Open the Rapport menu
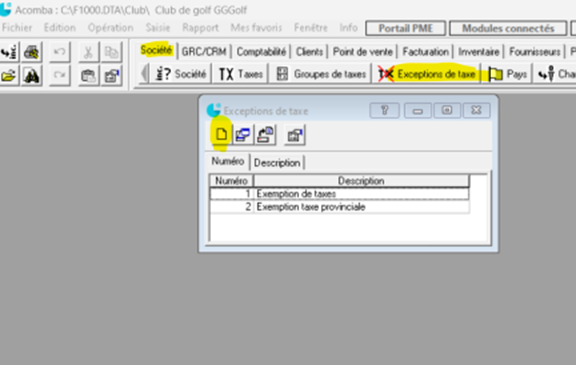This screenshot has height=365, width=576. point(200,28)
